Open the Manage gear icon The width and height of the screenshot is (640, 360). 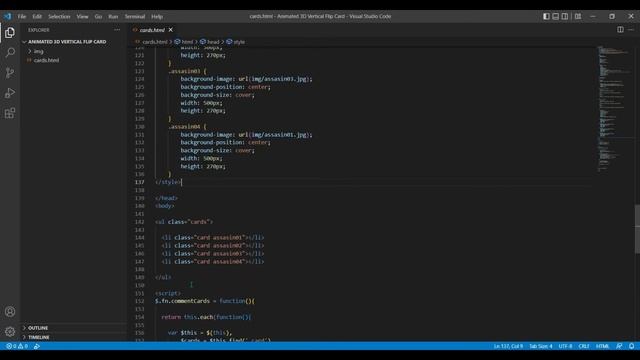click(x=10, y=331)
